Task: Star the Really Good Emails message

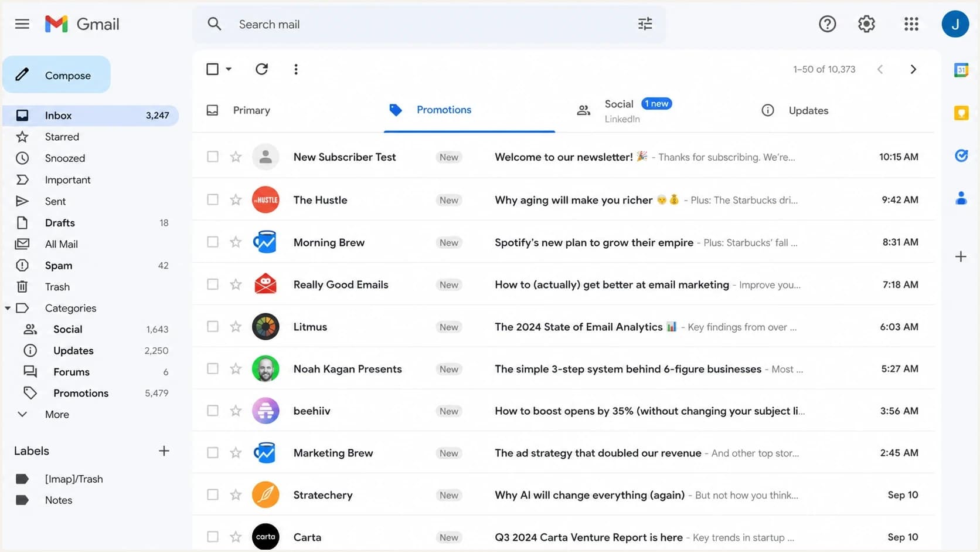Action: point(236,285)
